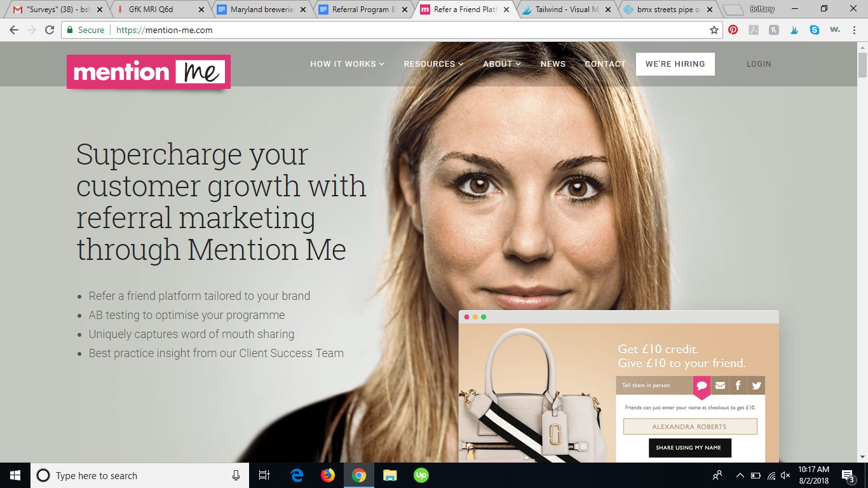Expand the About dropdown menu

[x=502, y=64]
